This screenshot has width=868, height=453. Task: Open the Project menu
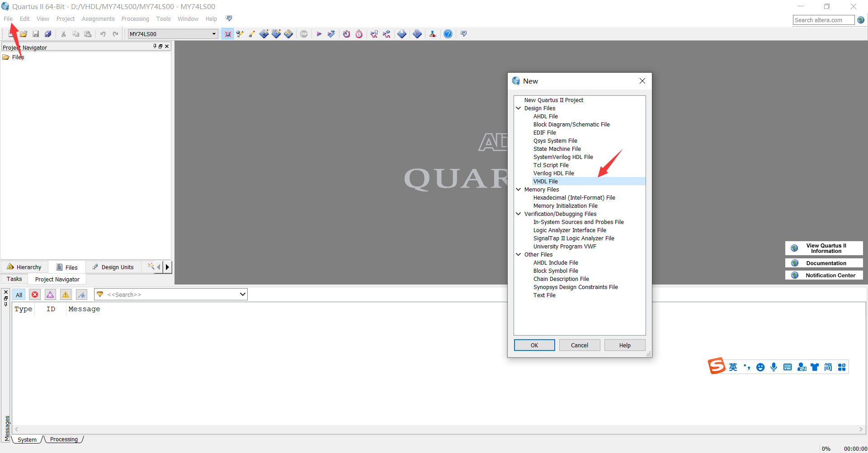click(x=66, y=19)
